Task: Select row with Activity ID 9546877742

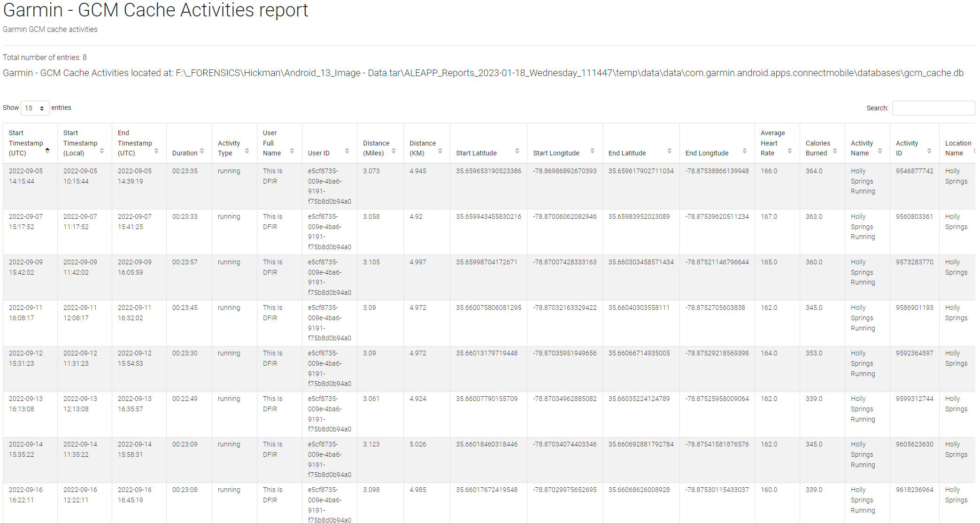Action: tap(914, 171)
